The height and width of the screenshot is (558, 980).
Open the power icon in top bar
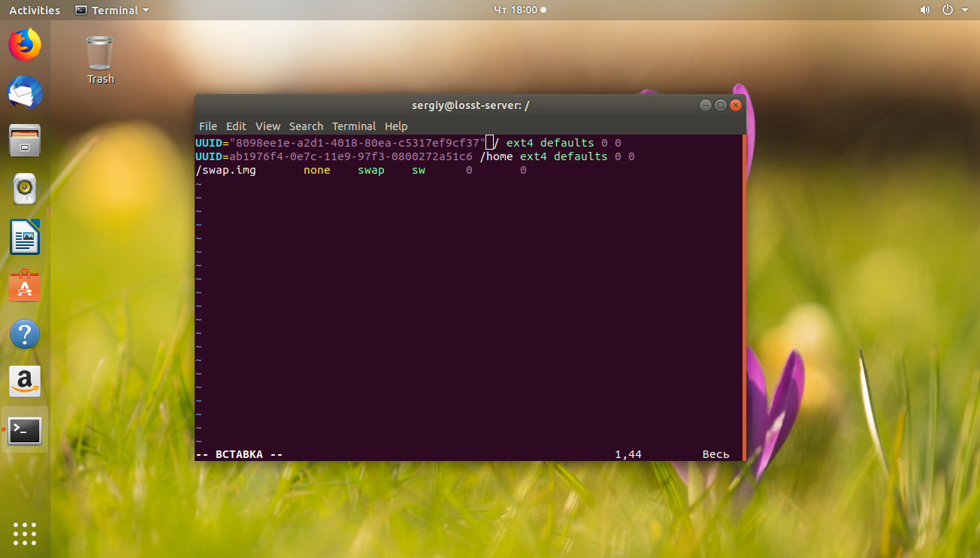[x=947, y=10]
